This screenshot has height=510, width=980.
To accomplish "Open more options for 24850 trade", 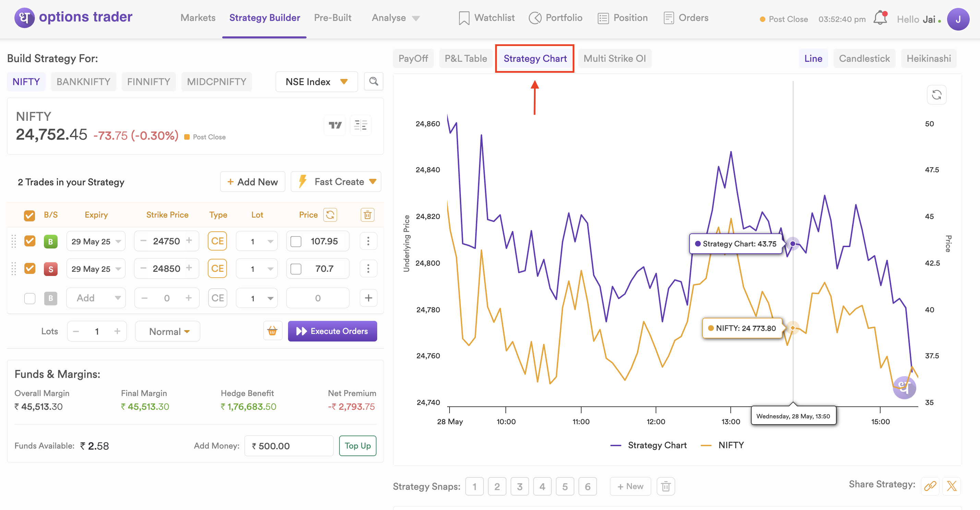I will coord(368,268).
